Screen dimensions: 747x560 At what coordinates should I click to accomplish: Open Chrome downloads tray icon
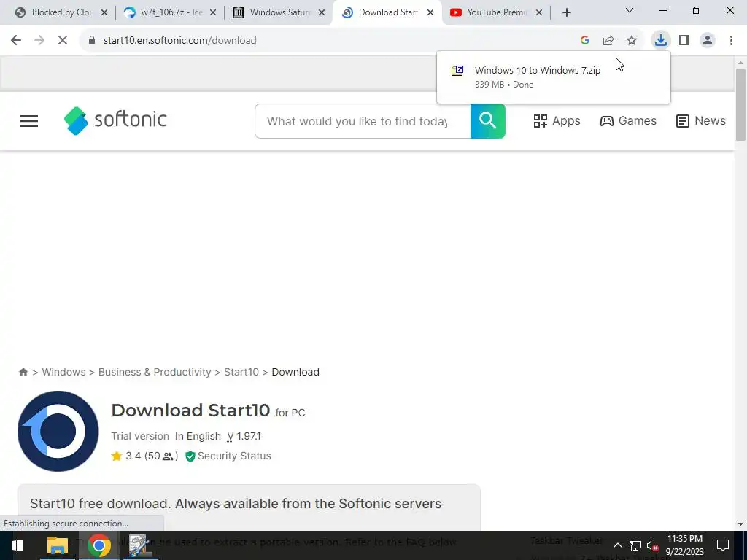click(x=661, y=41)
